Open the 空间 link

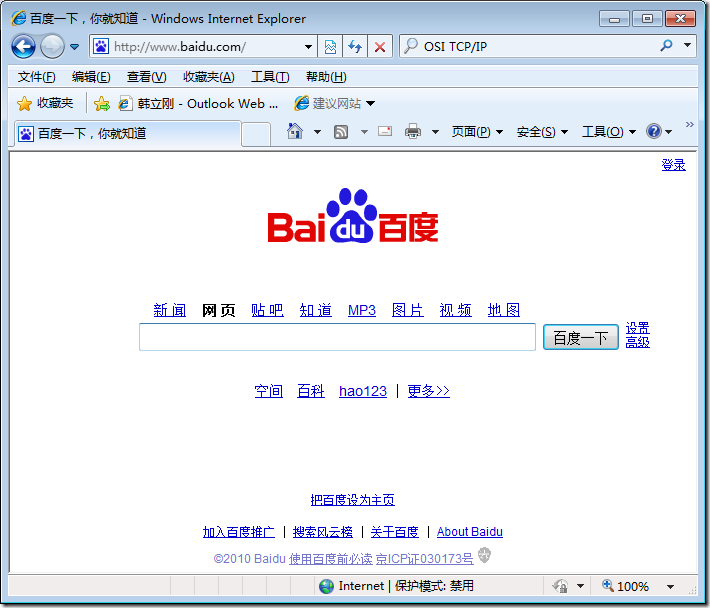(x=269, y=391)
